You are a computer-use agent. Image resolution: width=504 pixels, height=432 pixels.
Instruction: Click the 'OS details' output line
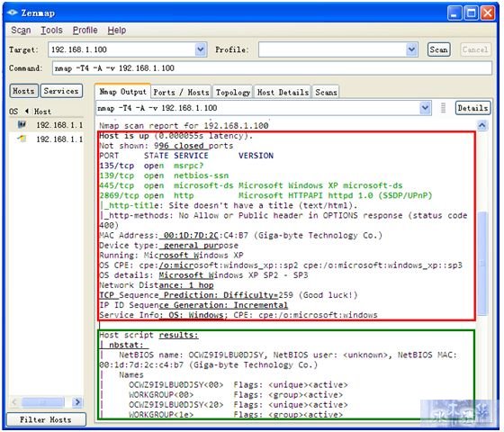coord(203,275)
